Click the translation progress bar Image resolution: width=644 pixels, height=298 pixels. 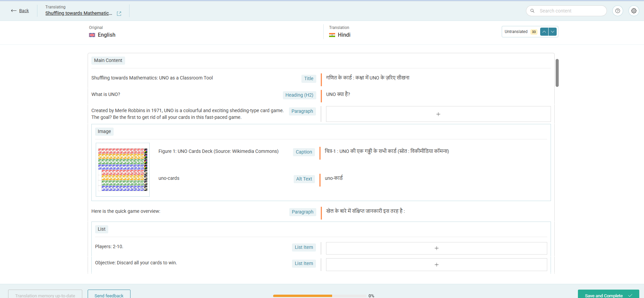point(320,296)
